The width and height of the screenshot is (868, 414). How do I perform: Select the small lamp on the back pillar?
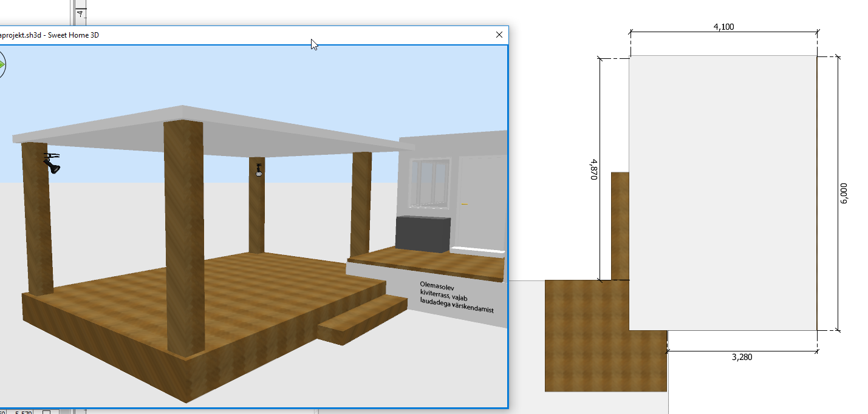[259, 170]
